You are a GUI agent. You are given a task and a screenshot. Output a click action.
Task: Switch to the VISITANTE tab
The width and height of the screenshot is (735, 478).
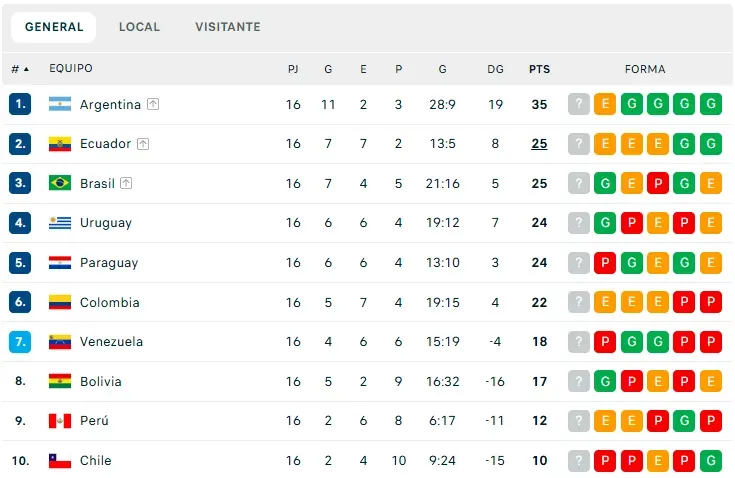[x=228, y=27]
